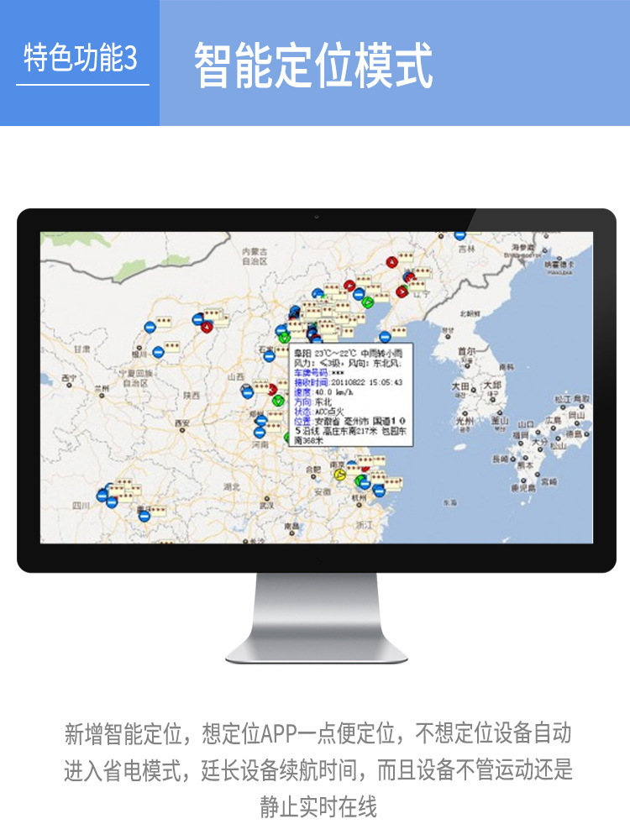Click the 接收时间 label in info popup
This screenshot has height=840, width=630.
point(311,382)
